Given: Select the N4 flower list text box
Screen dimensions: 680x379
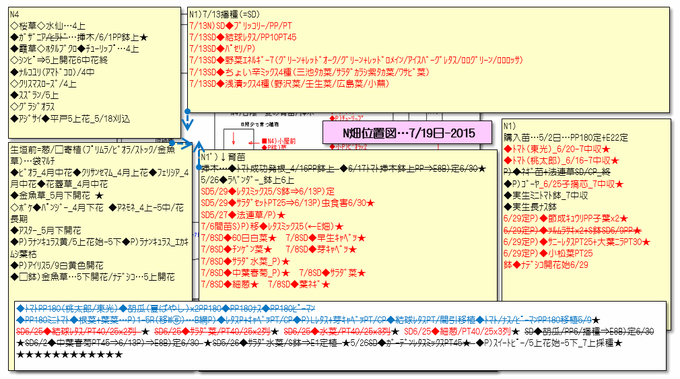Looking at the screenshot, I should click(x=95, y=73).
